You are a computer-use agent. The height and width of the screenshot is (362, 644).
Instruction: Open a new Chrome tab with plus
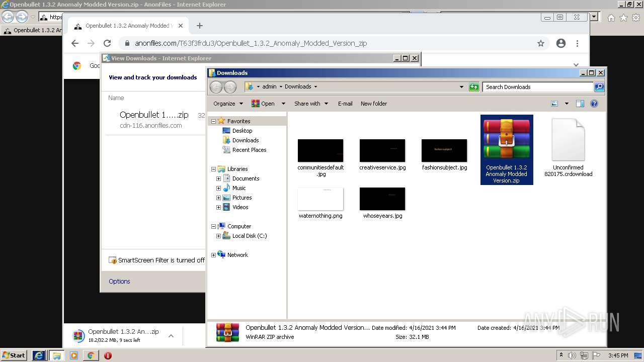(x=200, y=26)
